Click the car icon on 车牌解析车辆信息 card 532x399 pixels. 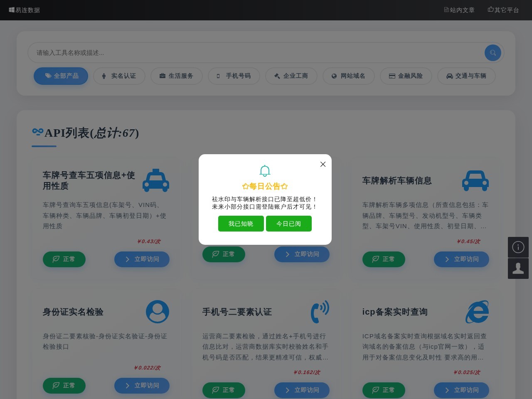[x=475, y=180]
